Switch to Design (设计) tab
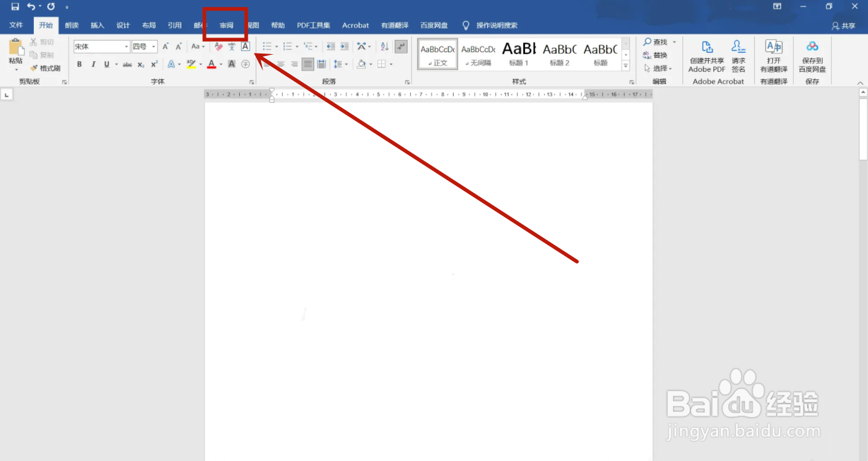The height and width of the screenshot is (461, 868). [123, 25]
